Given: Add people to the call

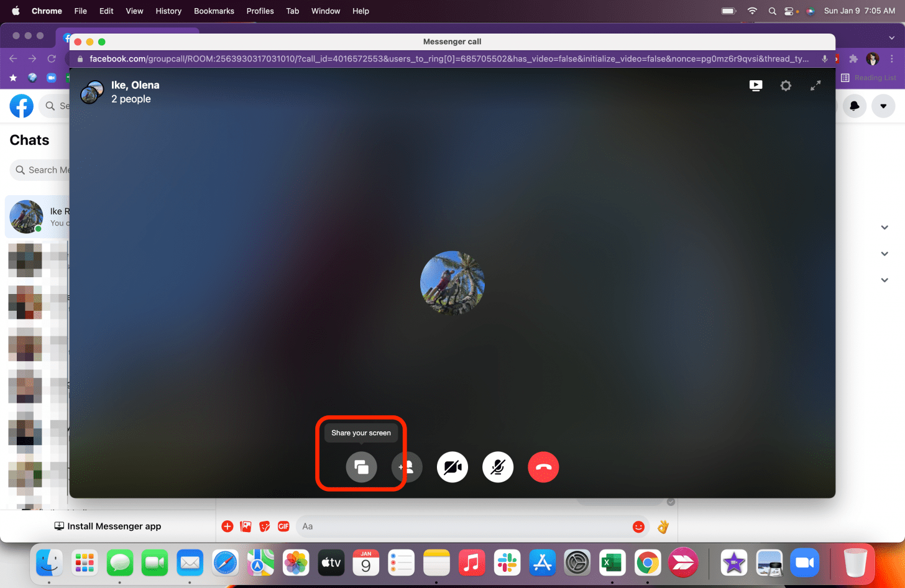Looking at the screenshot, I should pos(407,467).
